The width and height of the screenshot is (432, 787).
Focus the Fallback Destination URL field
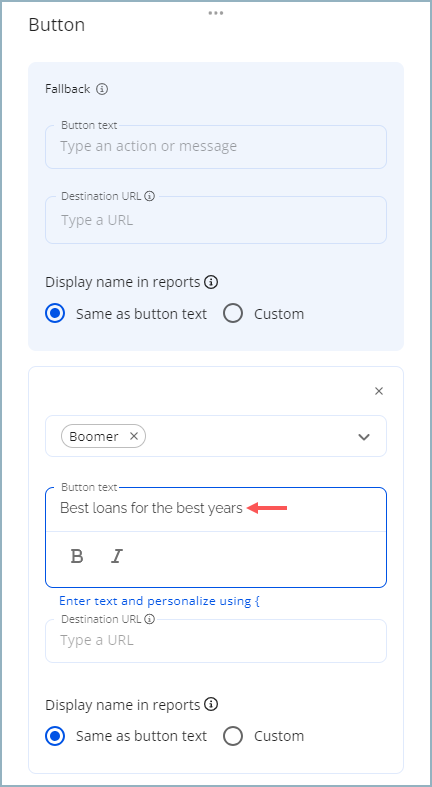pyautogui.click(x=216, y=220)
